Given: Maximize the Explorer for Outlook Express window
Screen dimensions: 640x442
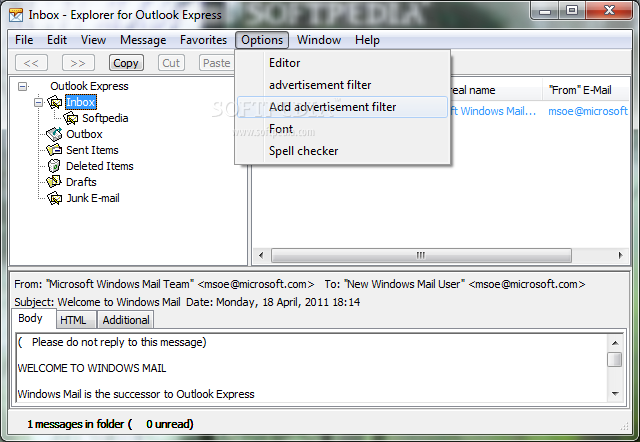Looking at the screenshot, I should tap(572, 11).
